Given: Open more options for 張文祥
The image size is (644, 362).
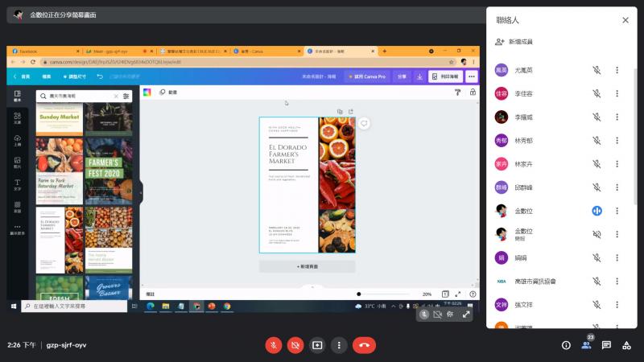Looking at the screenshot, I should [617, 305].
